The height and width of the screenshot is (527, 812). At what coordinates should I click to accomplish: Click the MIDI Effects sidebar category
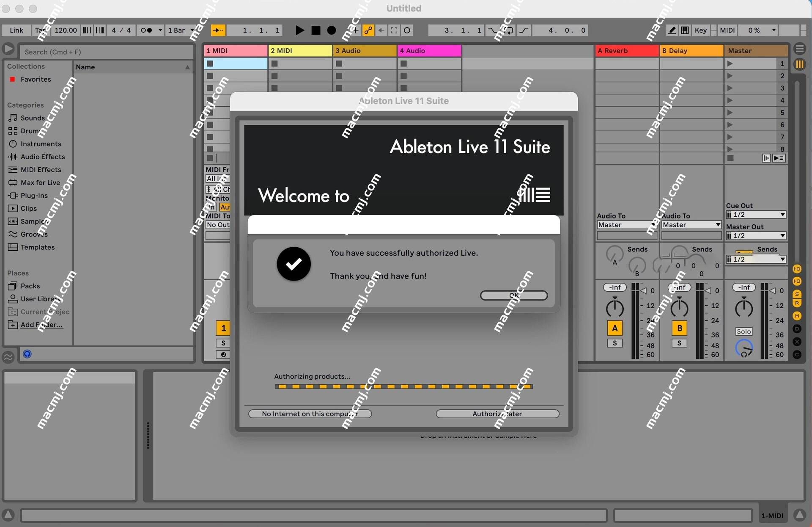[x=40, y=169]
